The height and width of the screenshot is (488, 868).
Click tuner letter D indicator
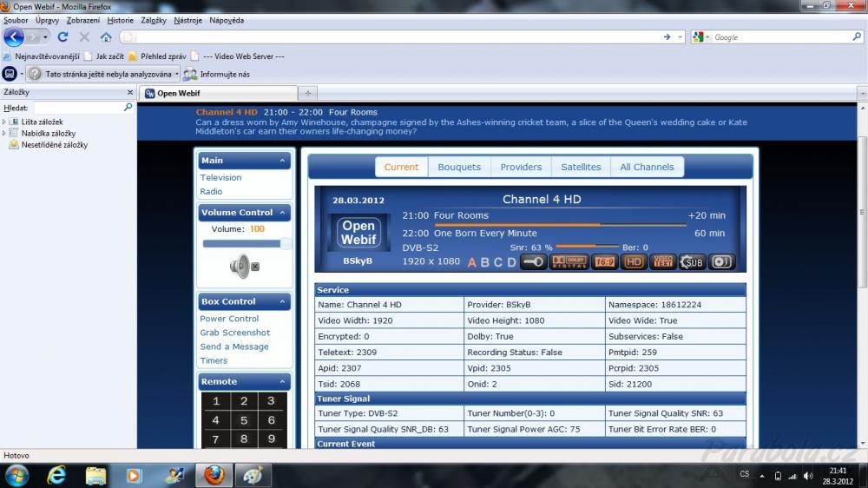(511, 262)
